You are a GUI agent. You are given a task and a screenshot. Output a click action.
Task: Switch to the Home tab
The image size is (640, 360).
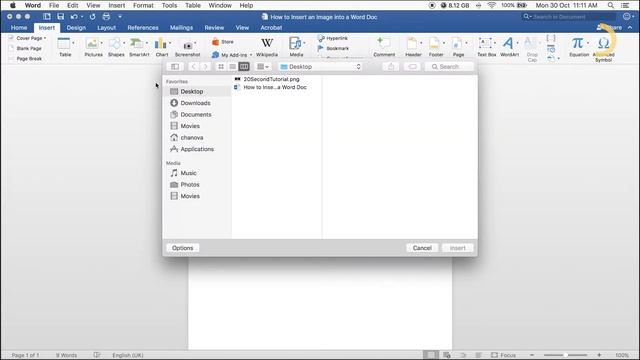19,28
